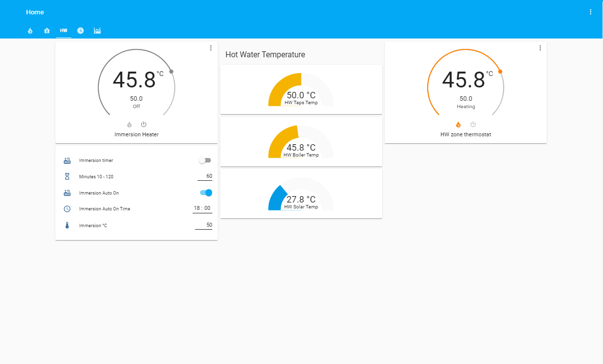This screenshot has height=364, width=603.
Task: Open Immersion Heater card options menu
Action: pyautogui.click(x=211, y=48)
